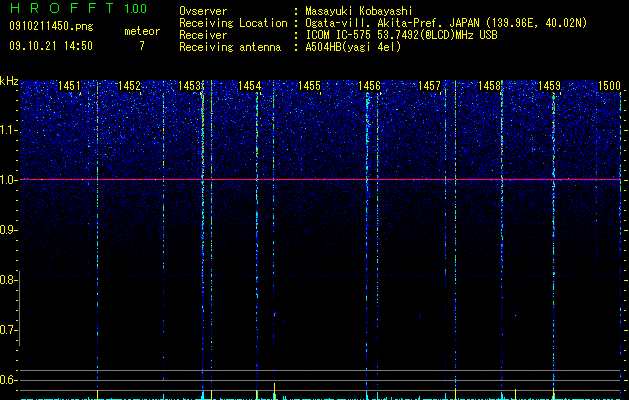Click the 0.8 kHz frequency label
The height and width of the screenshot is (400, 629).
[x=7, y=280]
